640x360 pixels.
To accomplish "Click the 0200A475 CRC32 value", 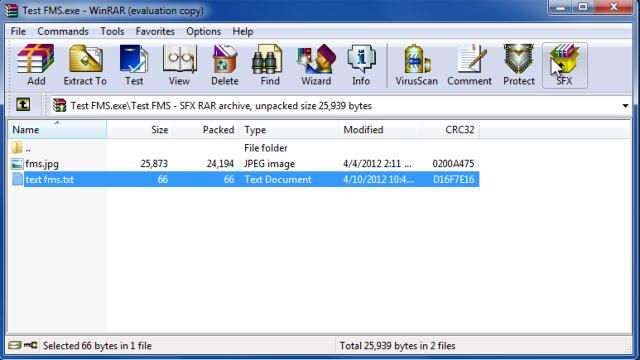I will point(453,164).
